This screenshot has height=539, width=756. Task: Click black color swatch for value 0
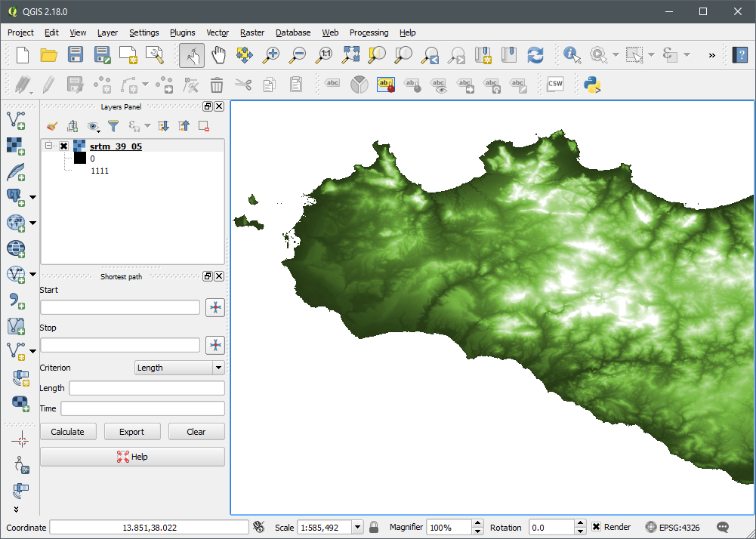click(x=79, y=158)
